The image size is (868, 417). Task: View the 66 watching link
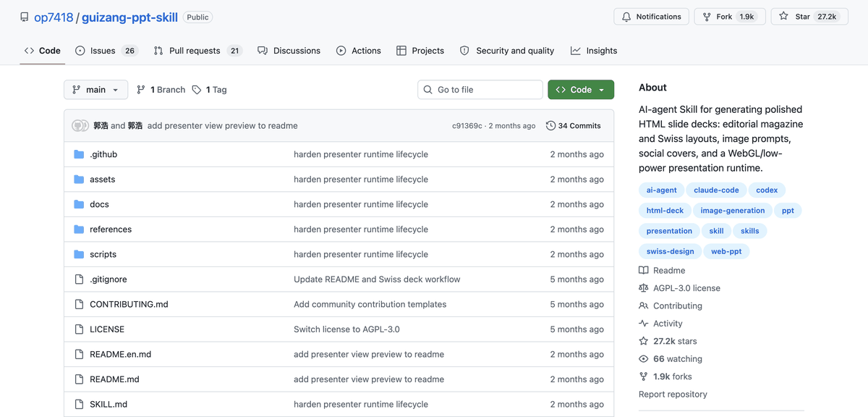click(671, 359)
